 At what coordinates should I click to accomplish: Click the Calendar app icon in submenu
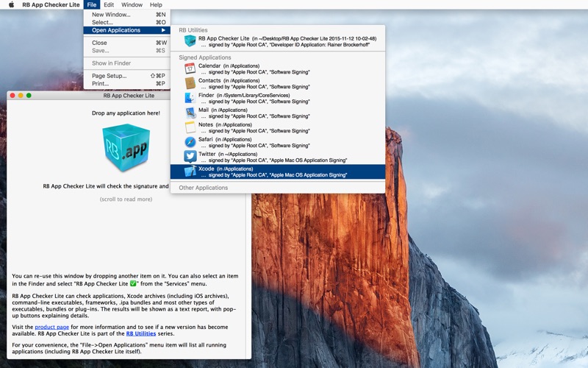(190, 68)
